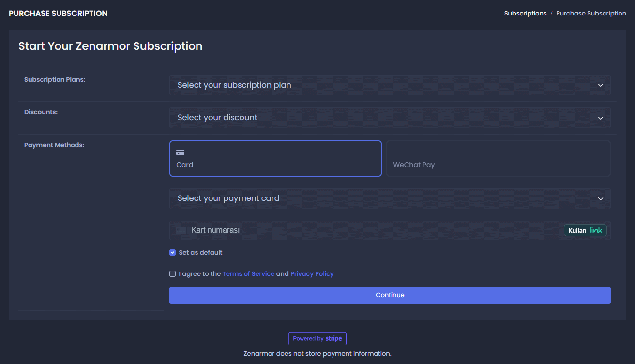
Task: Go to Subscriptions breadcrumb link
Action: click(525, 14)
